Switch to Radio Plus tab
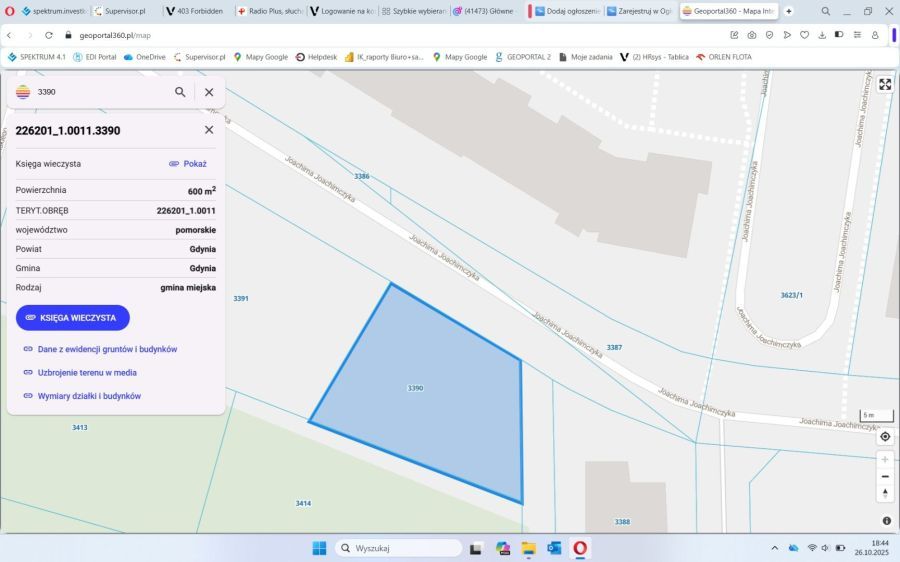The width and height of the screenshot is (900, 562). click(271, 11)
